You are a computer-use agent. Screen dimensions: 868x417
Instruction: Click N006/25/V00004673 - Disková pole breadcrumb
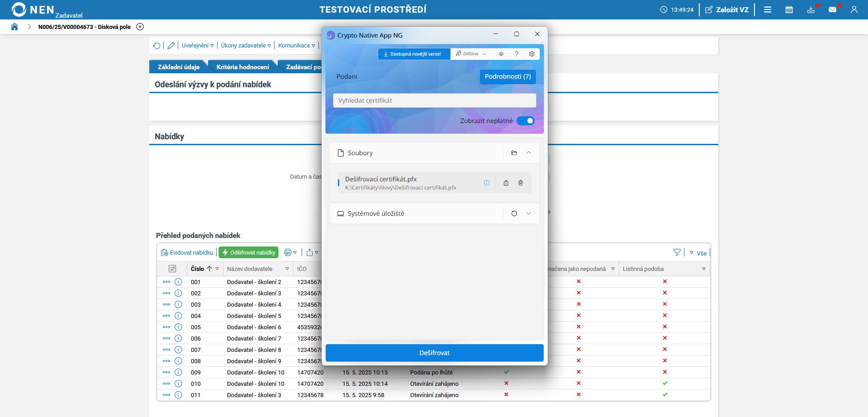click(x=85, y=27)
